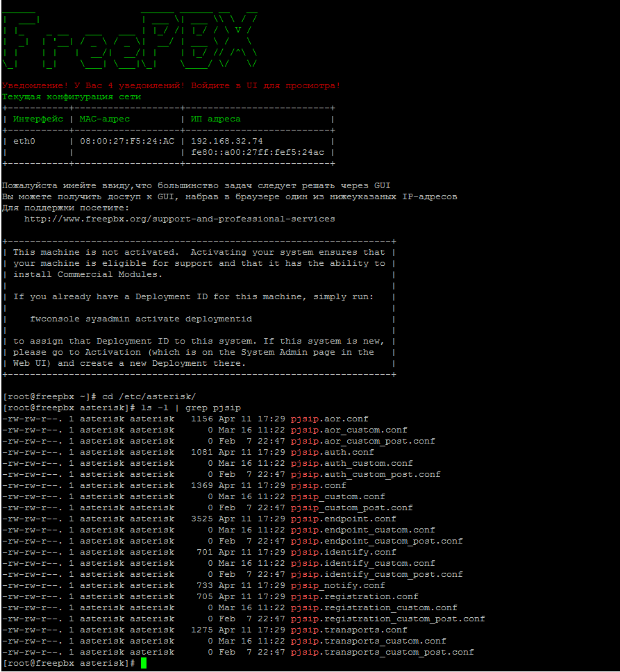Select file name pjsip.registration.conf
The width and height of the screenshot is (620, 672).
354,598
